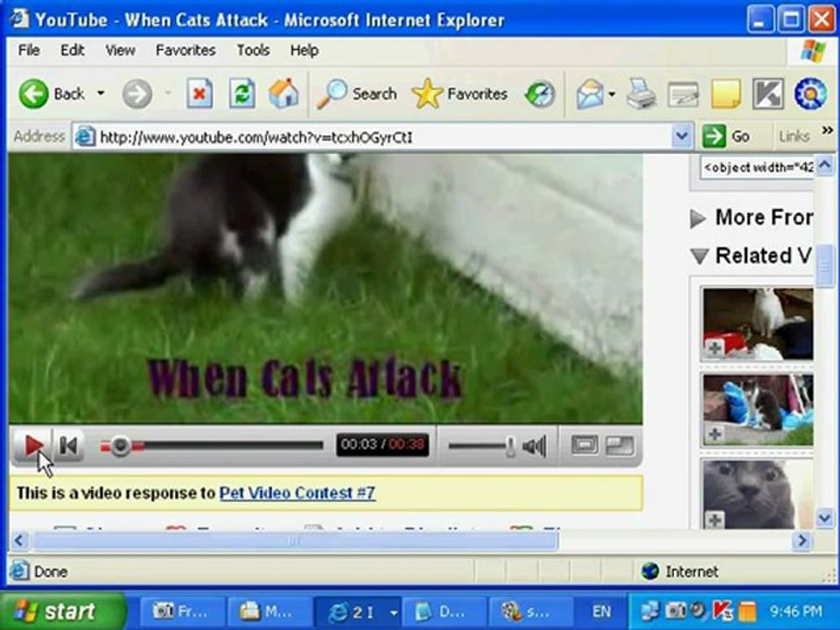Viewport: 840px width, 630px height.
Task: Expand the address bar URL dropdown
Action: pos(682,136)
